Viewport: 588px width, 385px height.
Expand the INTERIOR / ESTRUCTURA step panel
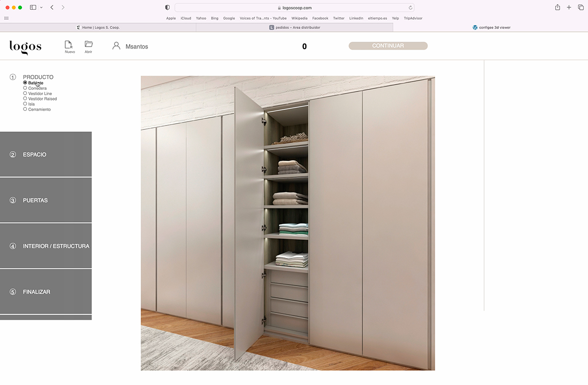[x=46, y=246]
